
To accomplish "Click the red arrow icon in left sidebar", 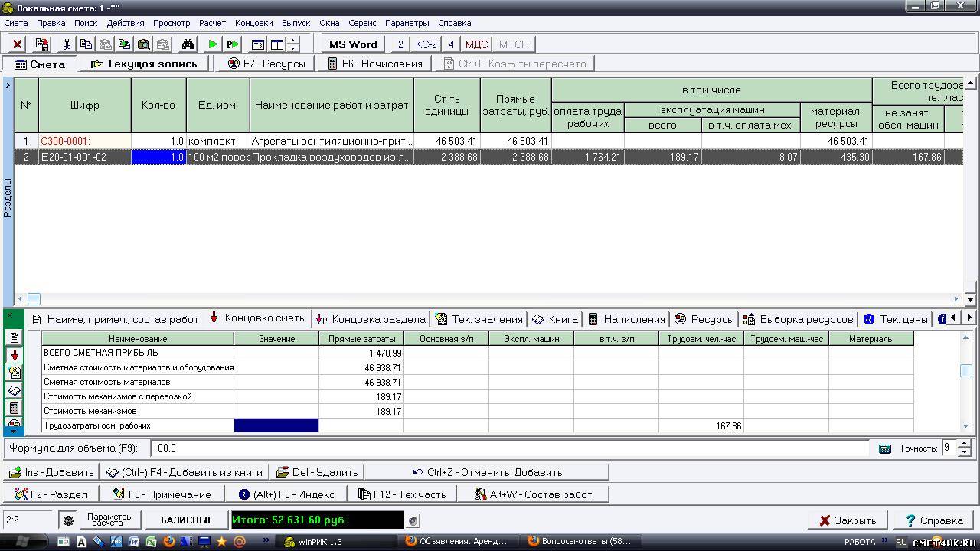I will (14, 355).
